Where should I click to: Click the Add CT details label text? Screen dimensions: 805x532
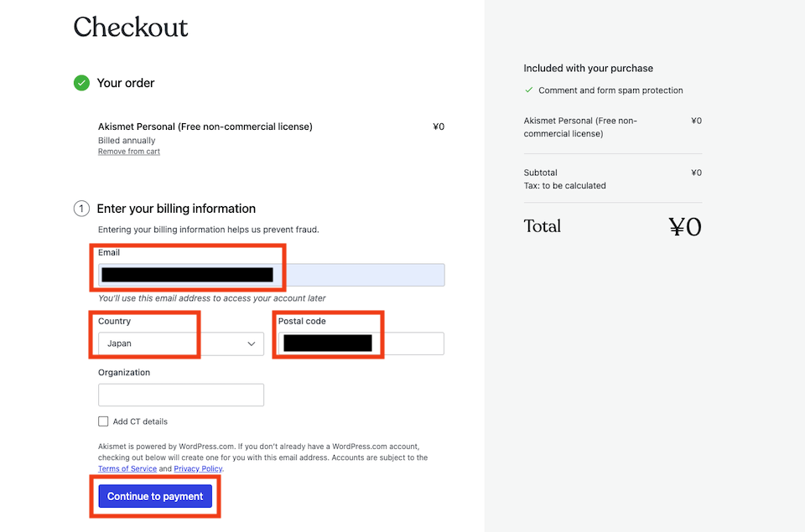(x=140, y=421)
